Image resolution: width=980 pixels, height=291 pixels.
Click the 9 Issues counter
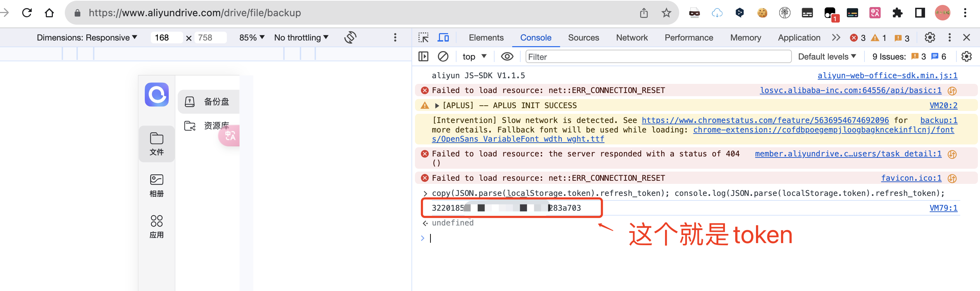pos(909,57)
